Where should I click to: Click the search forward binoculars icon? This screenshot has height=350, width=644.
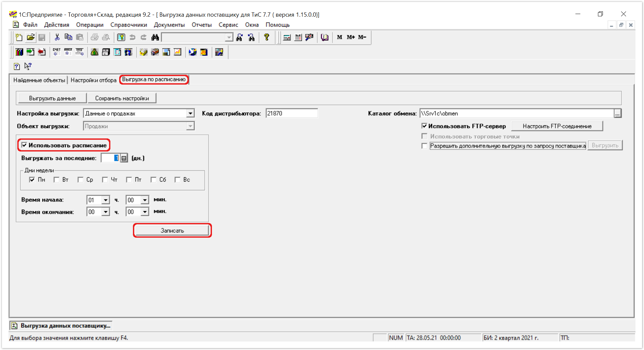[239, 37]
